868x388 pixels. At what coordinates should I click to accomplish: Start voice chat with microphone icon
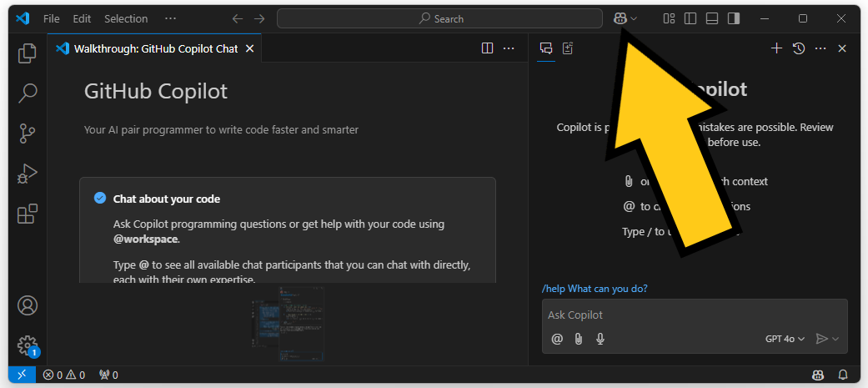tap(600, 339)
